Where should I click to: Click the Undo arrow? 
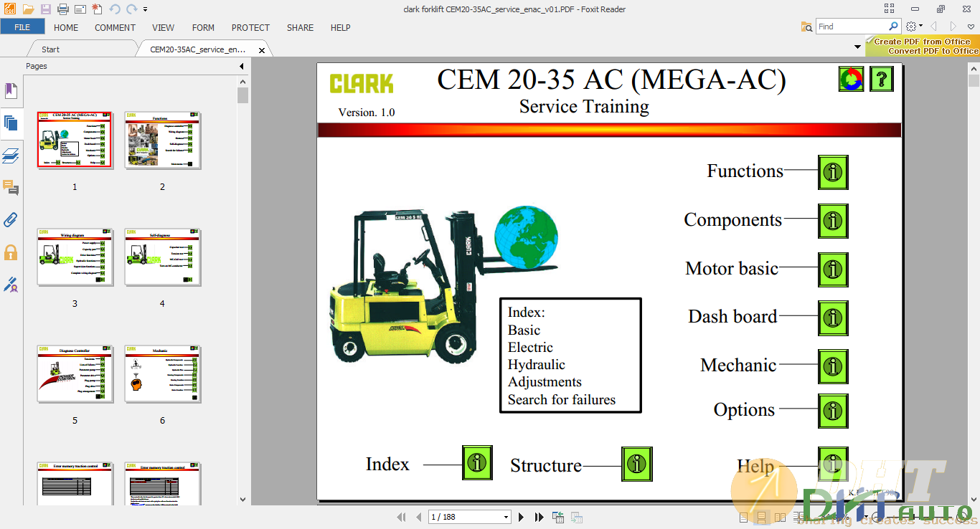coord(115,9)
